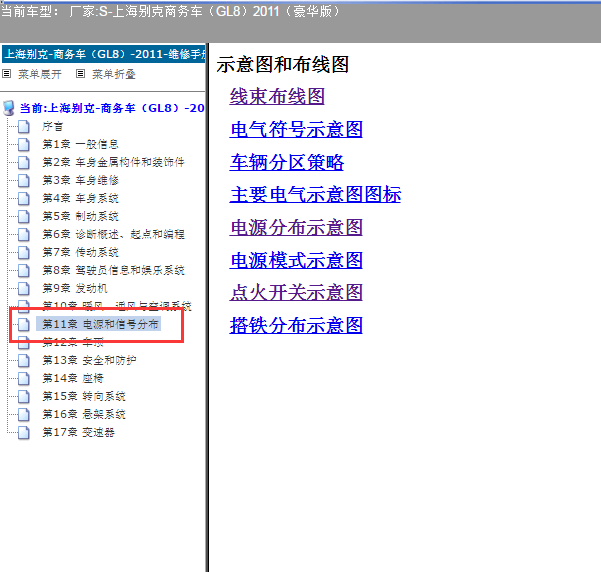Click the page icon for 第17章 变速器
Screen dimensions: 601x572
coord(24,433)
